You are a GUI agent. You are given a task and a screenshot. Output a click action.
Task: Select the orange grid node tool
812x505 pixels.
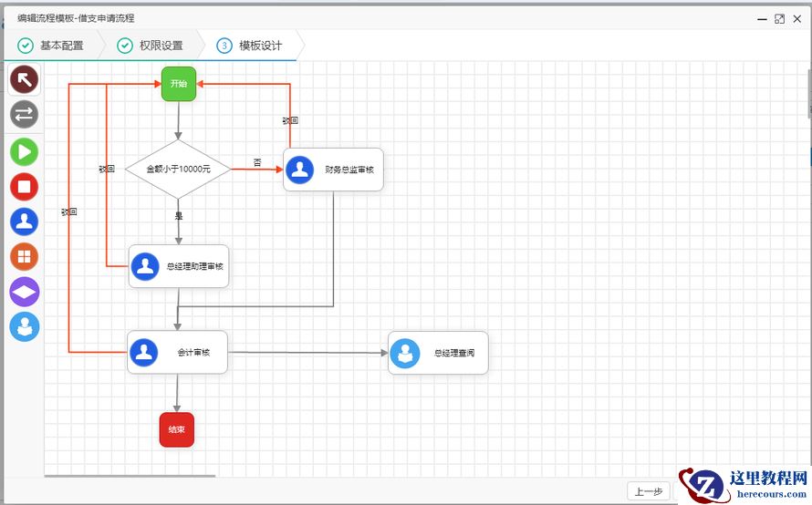point(25,257)
